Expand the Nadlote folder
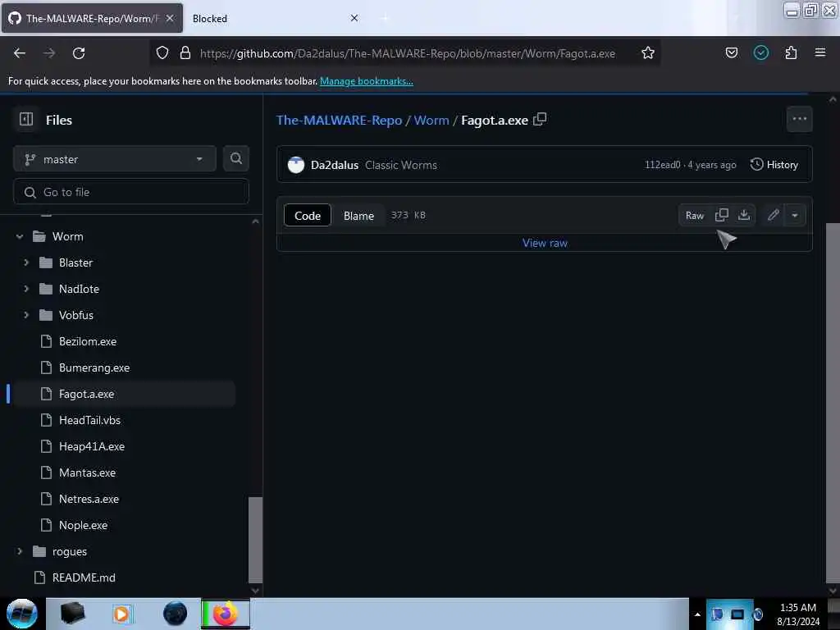Image resolution: width=840 pixels, height=630 pixels. [26, 289]
